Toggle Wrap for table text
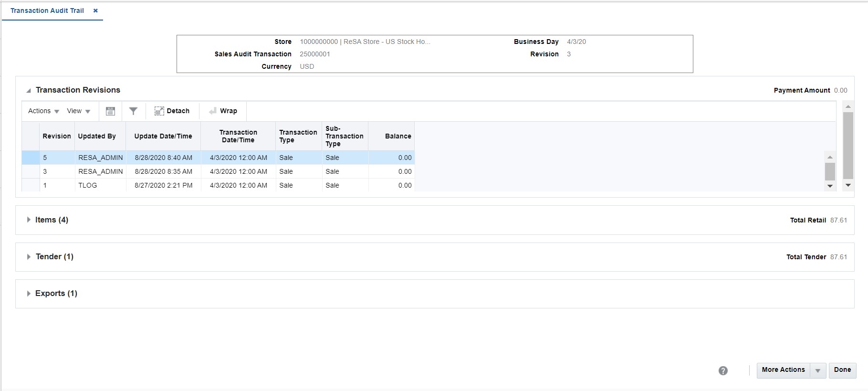Viewport: 868px width, 391px height. 223,111
